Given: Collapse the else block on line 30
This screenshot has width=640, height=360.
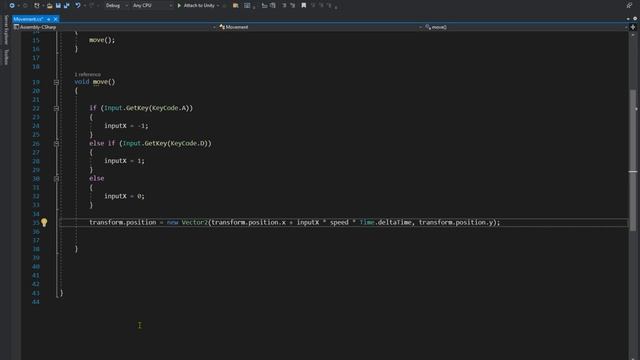Looking at the screenshot, I should click(56, 179).
